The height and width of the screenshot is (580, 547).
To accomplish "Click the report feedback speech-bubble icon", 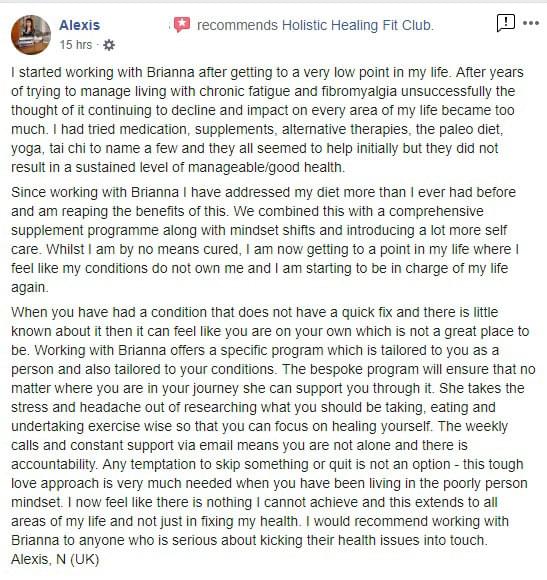I will [x=506, y=23].
